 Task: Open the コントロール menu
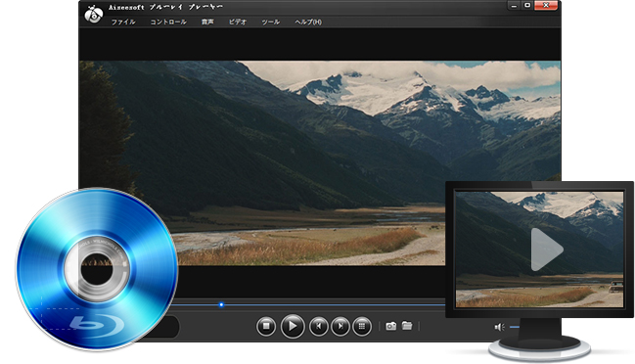tap(168, 22)
